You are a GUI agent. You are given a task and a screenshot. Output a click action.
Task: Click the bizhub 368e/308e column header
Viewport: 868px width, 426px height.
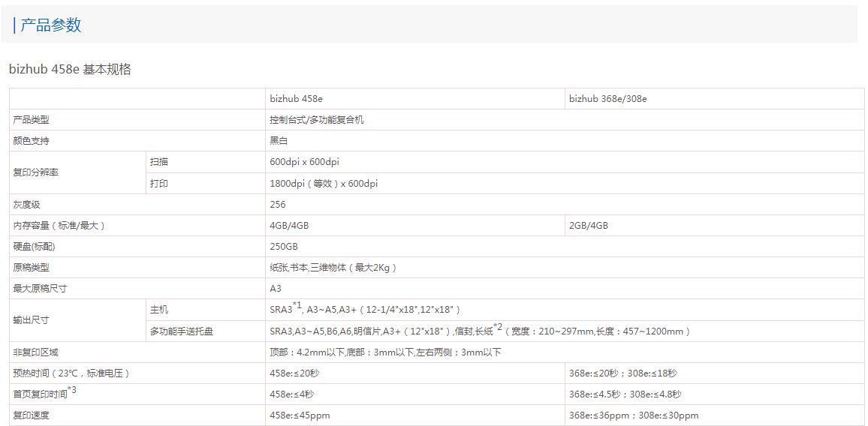click(607, 99)
